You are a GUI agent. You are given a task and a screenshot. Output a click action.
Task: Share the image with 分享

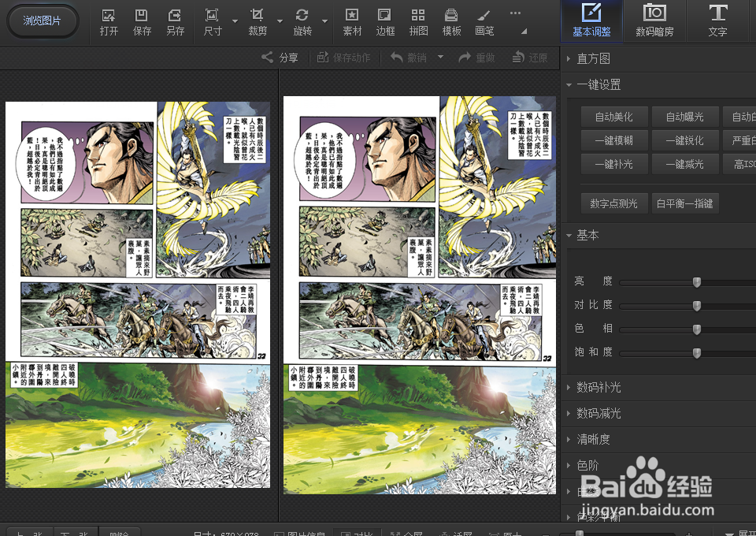pos(280,58)
